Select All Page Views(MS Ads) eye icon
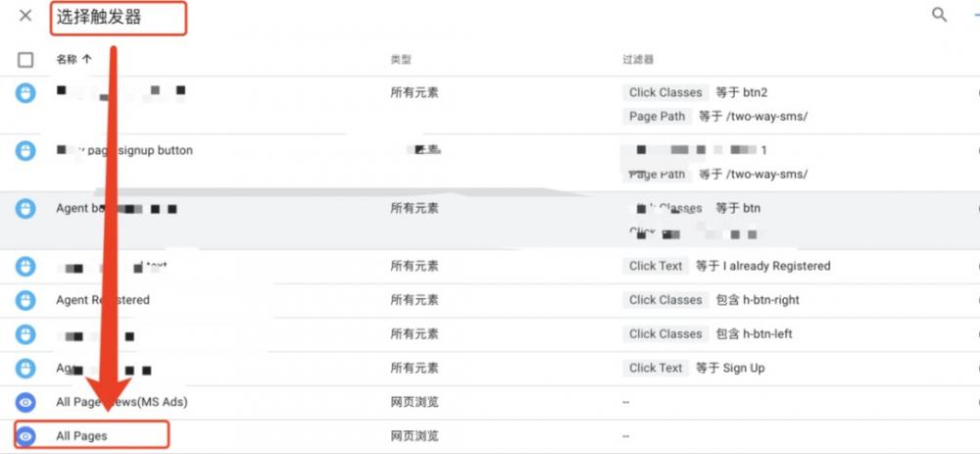The width and height of the screenshot is (980, 454). [x=25, y=402]
